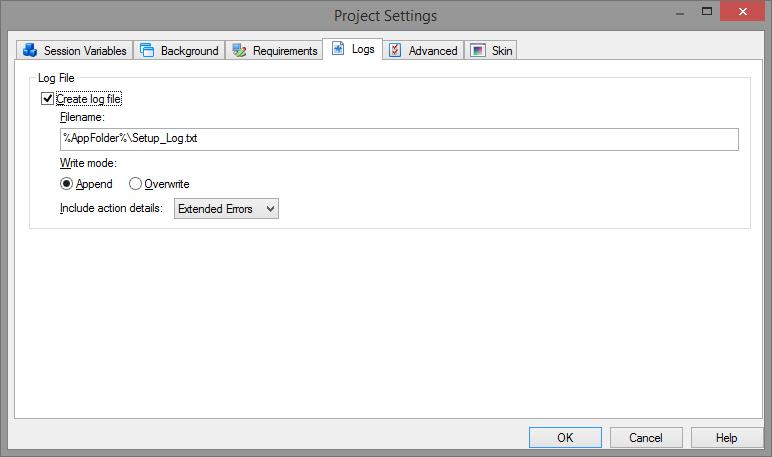This screenshot has width=772, height=457.
Task: Click the Advanced tab checklist icon
Action: tap(395, 50)
